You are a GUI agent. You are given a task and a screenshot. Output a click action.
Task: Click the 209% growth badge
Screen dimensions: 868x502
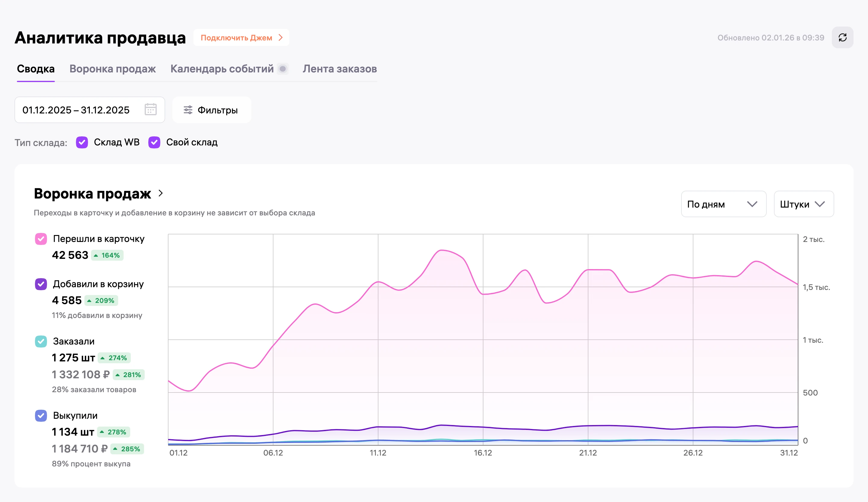[101, 301]
